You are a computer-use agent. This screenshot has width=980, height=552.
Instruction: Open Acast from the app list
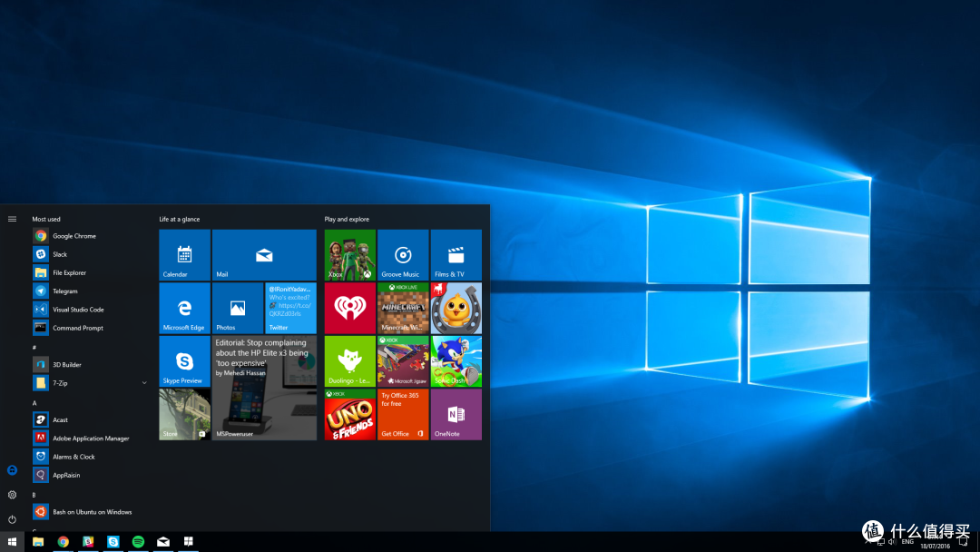(x=91, y=419)
